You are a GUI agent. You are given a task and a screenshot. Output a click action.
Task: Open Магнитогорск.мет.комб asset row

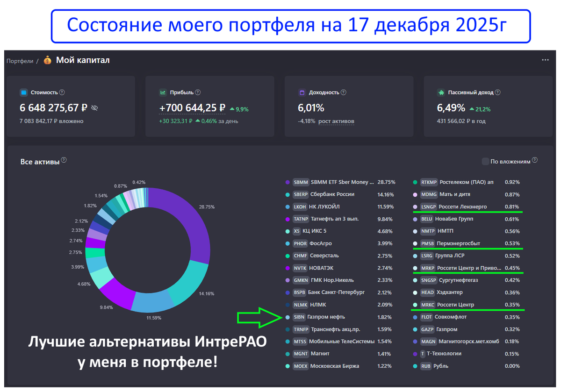tap(467, 342)
